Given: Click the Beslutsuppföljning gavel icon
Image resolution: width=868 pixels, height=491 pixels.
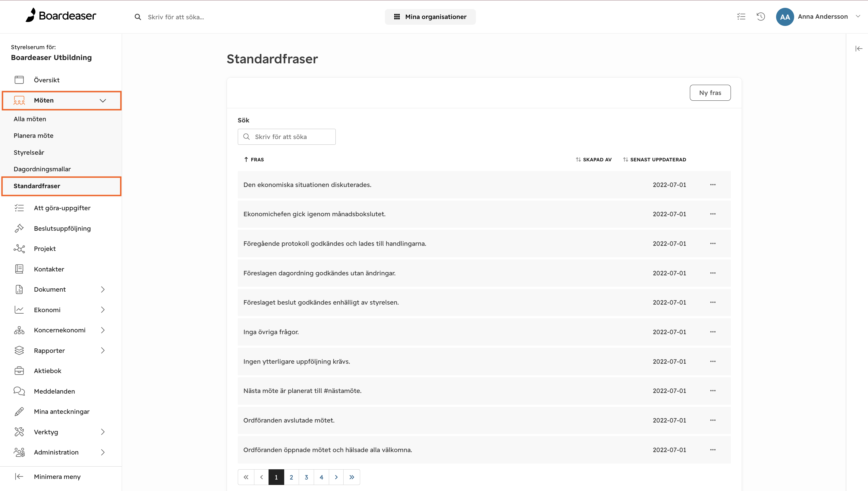Looking at the screenshot, I should 19,228.
